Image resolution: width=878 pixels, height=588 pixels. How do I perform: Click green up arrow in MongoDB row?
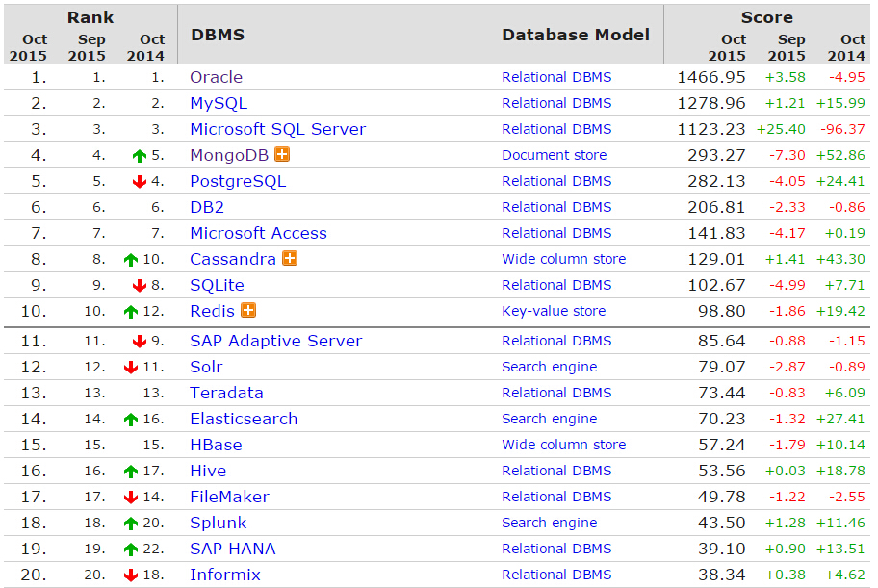point(139,156)
